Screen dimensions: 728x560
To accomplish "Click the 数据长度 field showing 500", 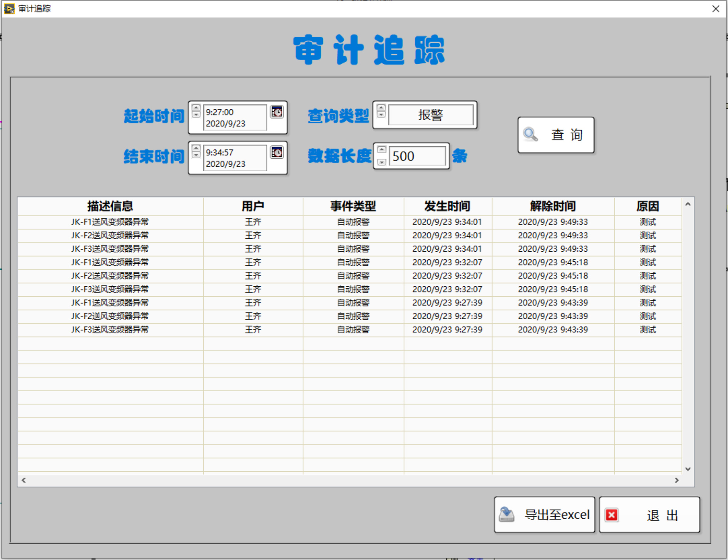I will [417, 156].
